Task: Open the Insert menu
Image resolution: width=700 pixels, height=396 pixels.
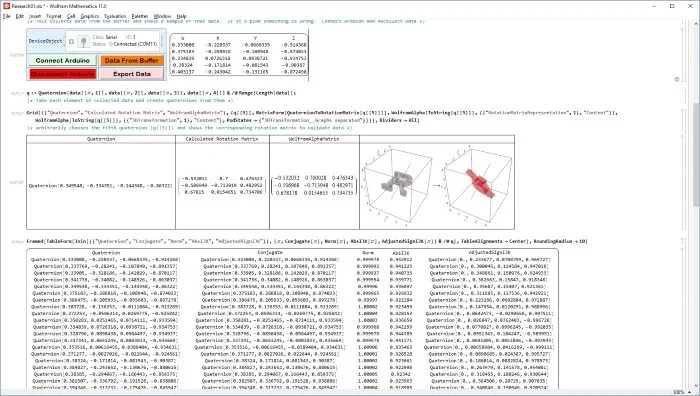Action: 35,16
